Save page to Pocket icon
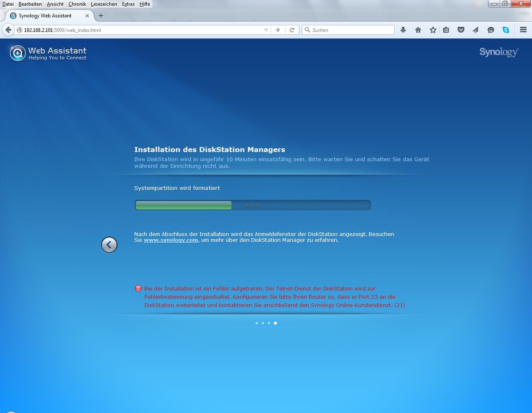 [x=461, y=30]
